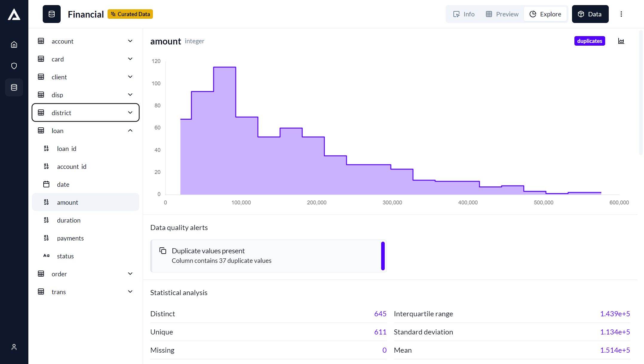The width and height of the screenshot is (644, 364).
Task: Click the shield icon in sidebar
Action: pyautogui.click(x=14, y=66)
